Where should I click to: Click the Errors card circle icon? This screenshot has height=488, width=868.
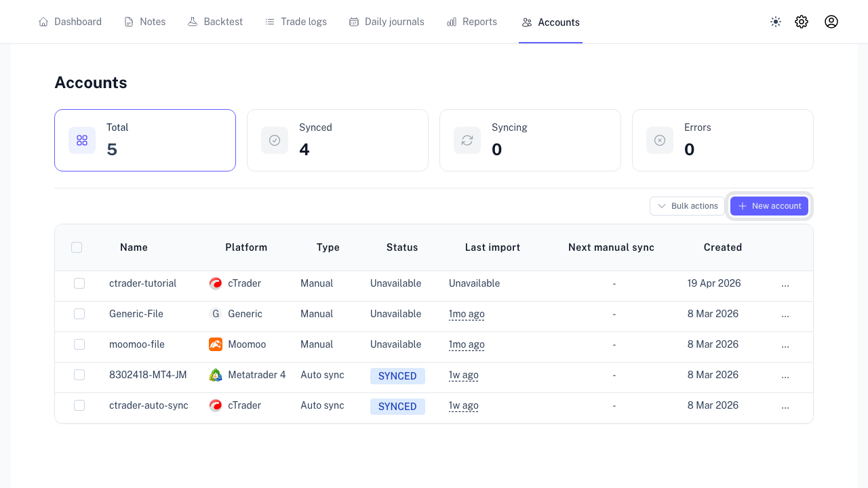(660, 140)
